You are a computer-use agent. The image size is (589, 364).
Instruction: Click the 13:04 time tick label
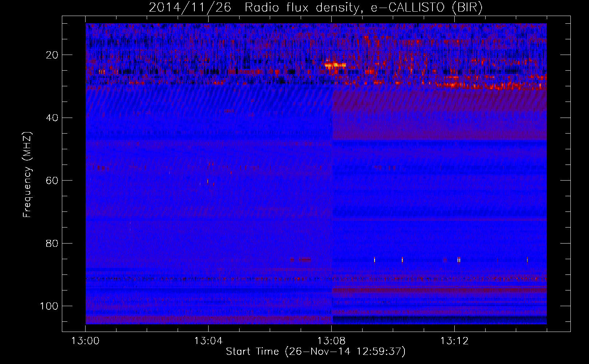208,341
